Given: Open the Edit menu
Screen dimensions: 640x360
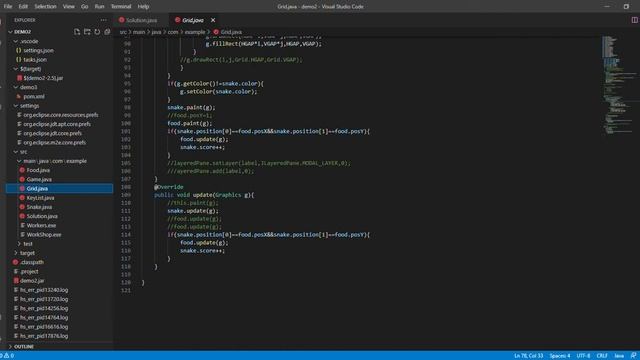Looking at the screenshot, I should coord(23,7).
